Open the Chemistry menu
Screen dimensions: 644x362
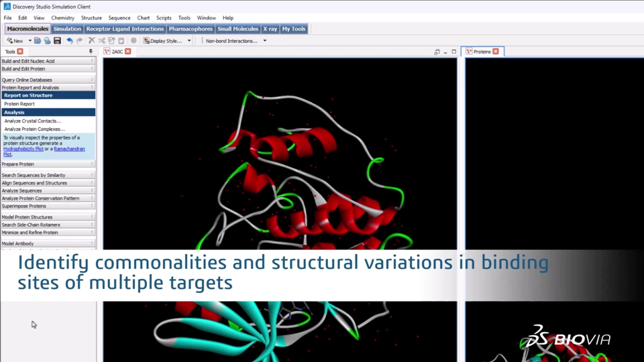pos(63,17)
